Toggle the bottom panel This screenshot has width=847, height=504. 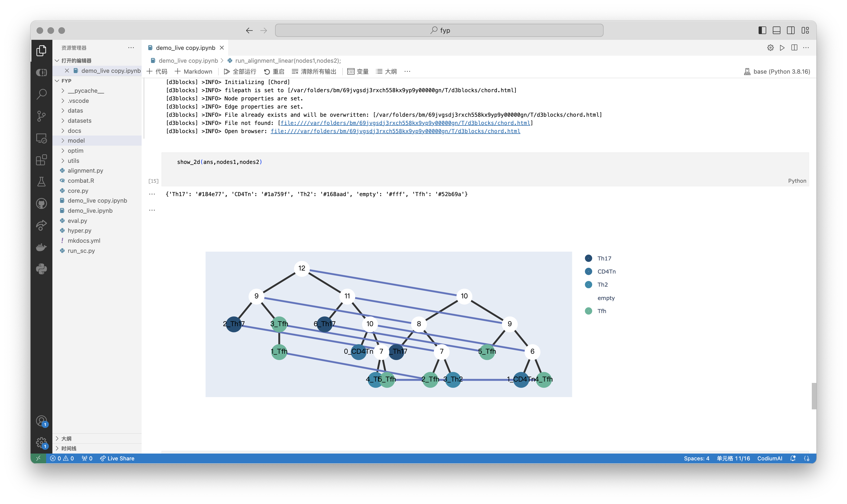click(776, 30)
